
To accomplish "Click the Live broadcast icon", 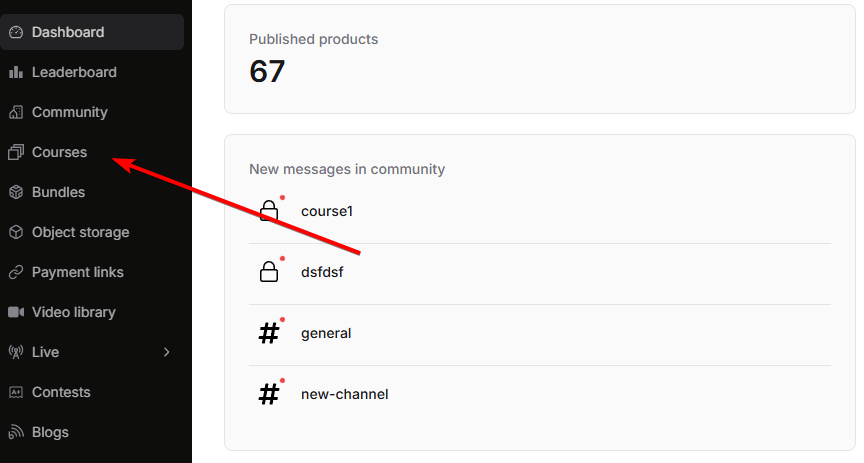I will [x=15, y=352].
